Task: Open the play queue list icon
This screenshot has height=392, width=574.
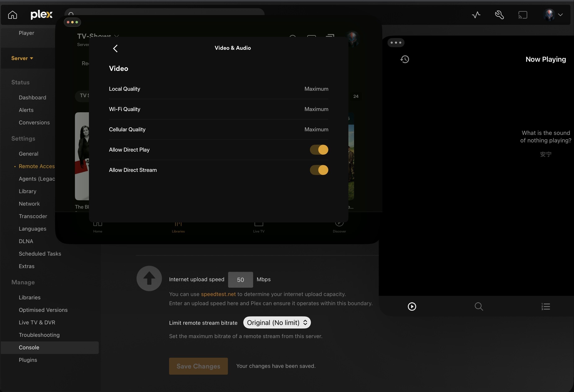Action: (x=546, y=306)
